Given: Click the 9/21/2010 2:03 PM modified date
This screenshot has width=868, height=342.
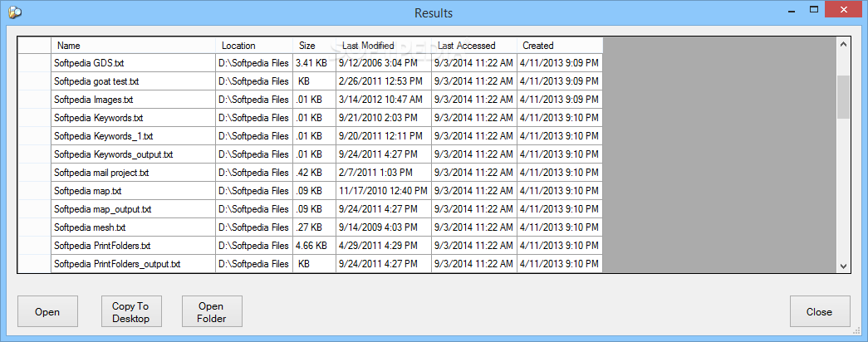Looking at the screenshot, I should click(384, 118).
